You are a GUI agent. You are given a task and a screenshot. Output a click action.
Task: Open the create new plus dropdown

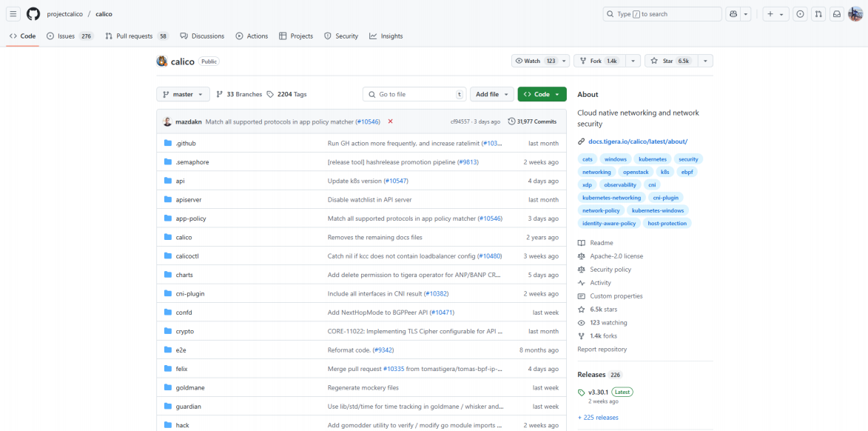point(775,14)
